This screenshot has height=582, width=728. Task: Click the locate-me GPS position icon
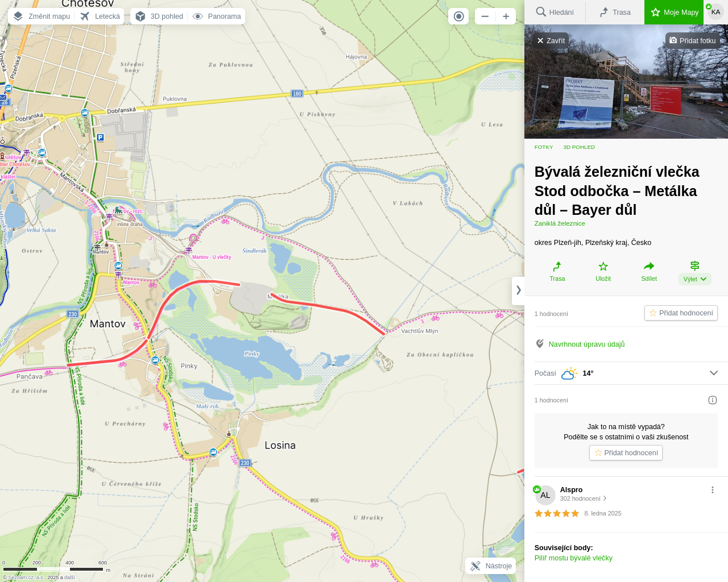click(x=458, y=16)
